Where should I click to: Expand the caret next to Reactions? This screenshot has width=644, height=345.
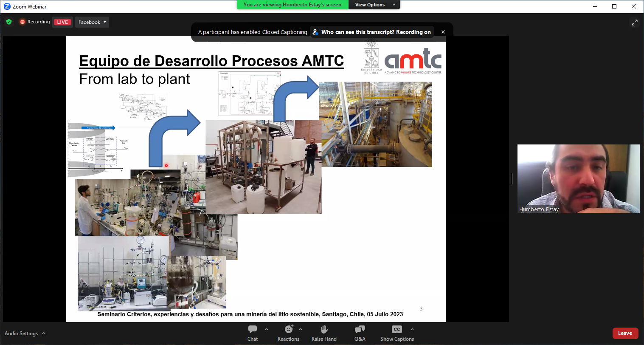tap(301, 329)
